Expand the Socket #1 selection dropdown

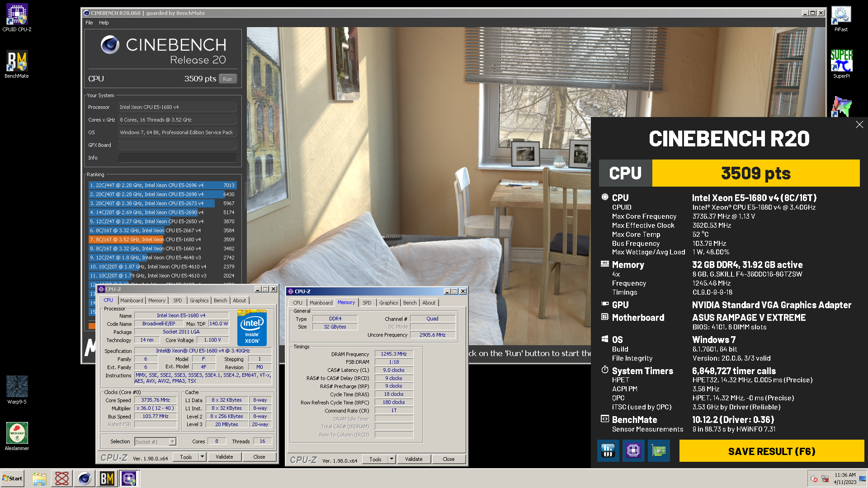172,441
